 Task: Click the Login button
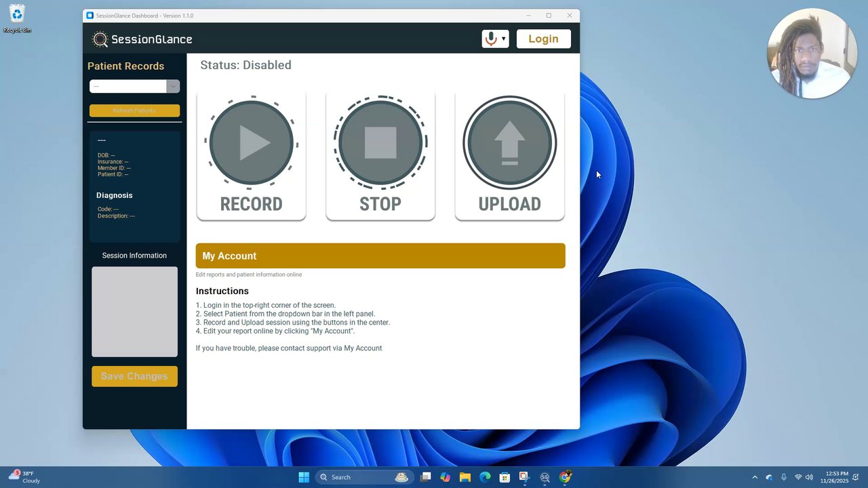click(543, 39)
